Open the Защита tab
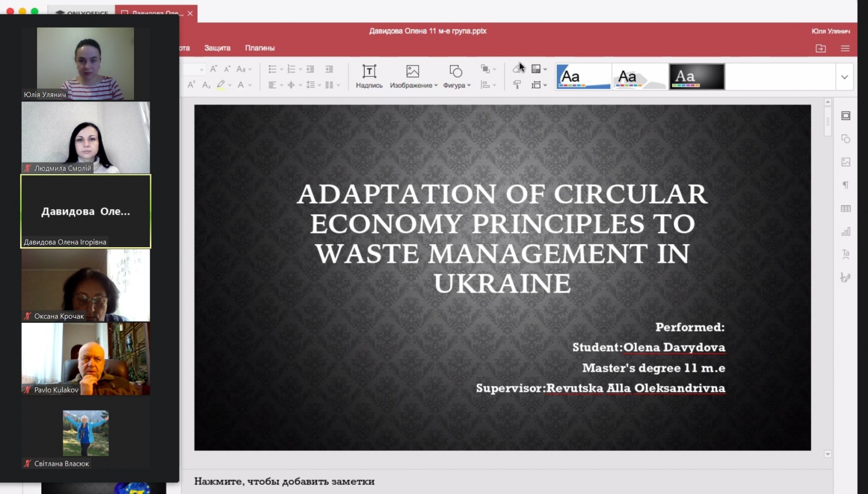The image size is (868, 494). click(217, 48)
